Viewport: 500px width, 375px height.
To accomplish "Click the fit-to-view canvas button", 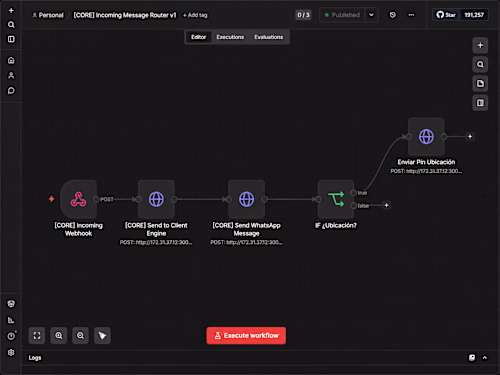I will pyautogui.click(x=37, y=335).
